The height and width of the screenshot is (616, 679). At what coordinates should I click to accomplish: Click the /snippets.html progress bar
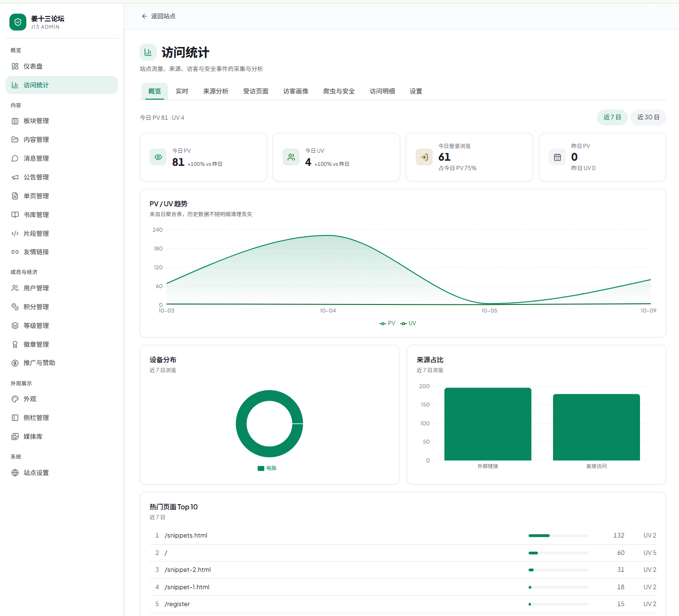tap(559, 536)
